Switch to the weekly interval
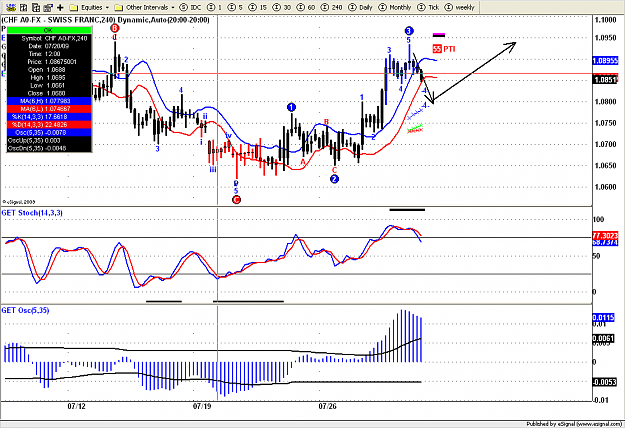The image size is (625, 428). [459, 7]
